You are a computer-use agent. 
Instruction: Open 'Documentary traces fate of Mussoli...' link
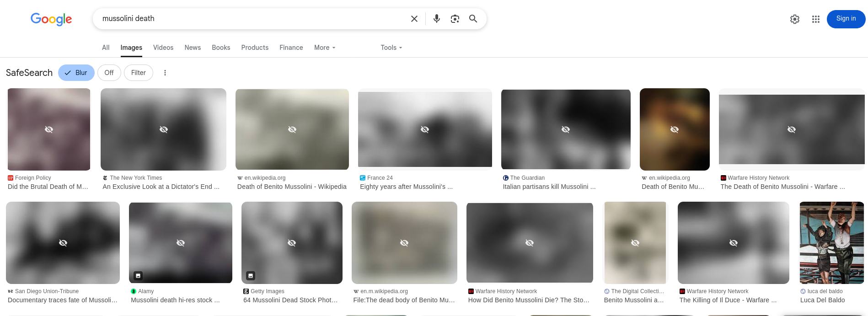point(63,300)
